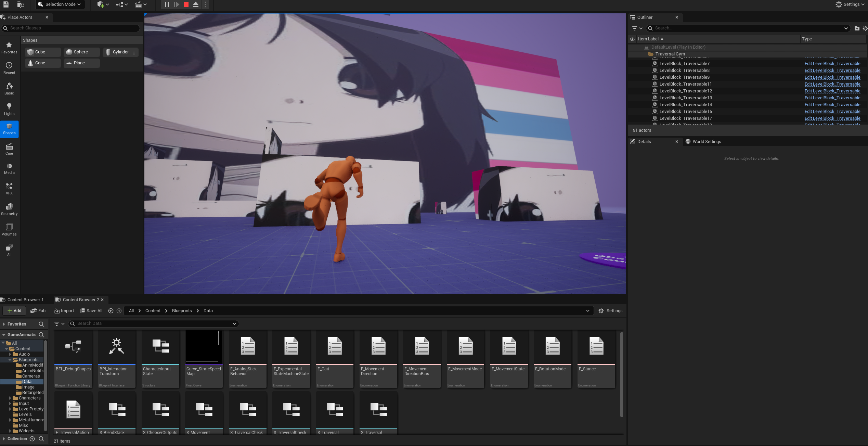The image size is (868, 446).
Task: Focus the Search Classes field
Action: [x=71, y=28]
